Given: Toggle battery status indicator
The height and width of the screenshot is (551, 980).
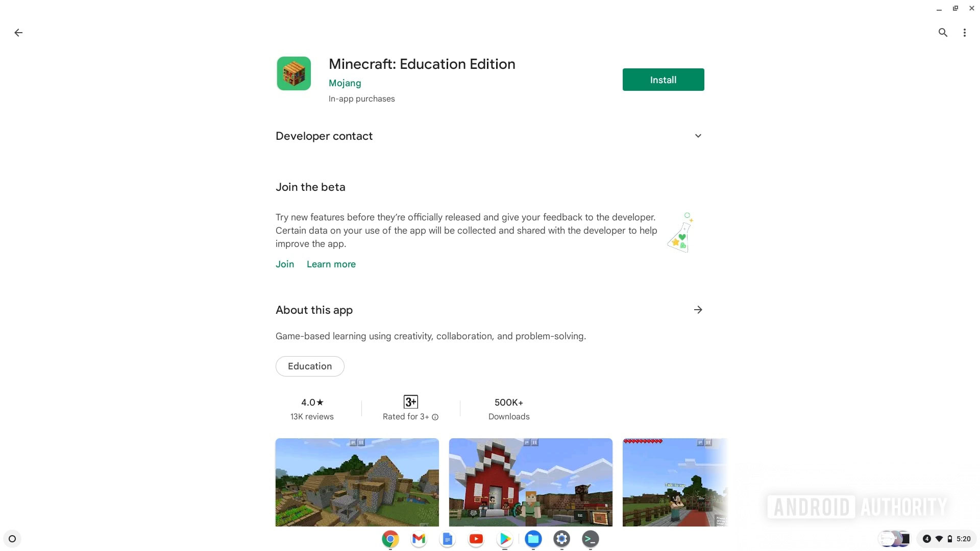Looking at the screenshot, I should [950, 539].
